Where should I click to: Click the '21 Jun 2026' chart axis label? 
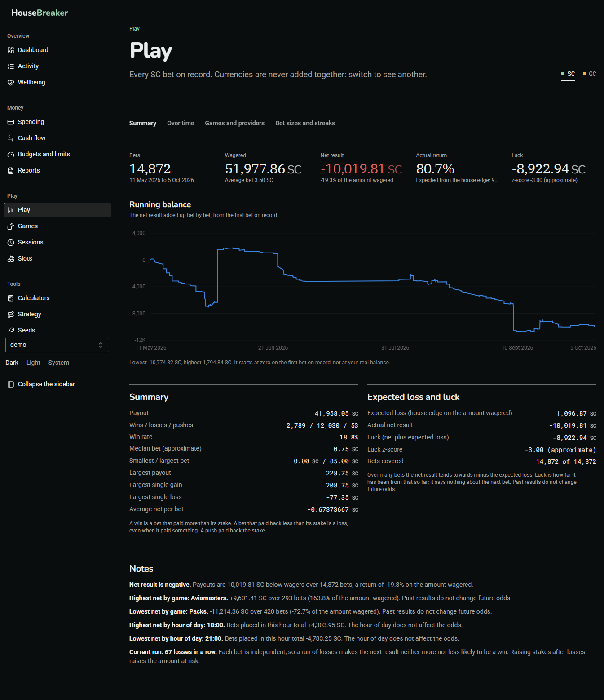[x=273, y=348]
